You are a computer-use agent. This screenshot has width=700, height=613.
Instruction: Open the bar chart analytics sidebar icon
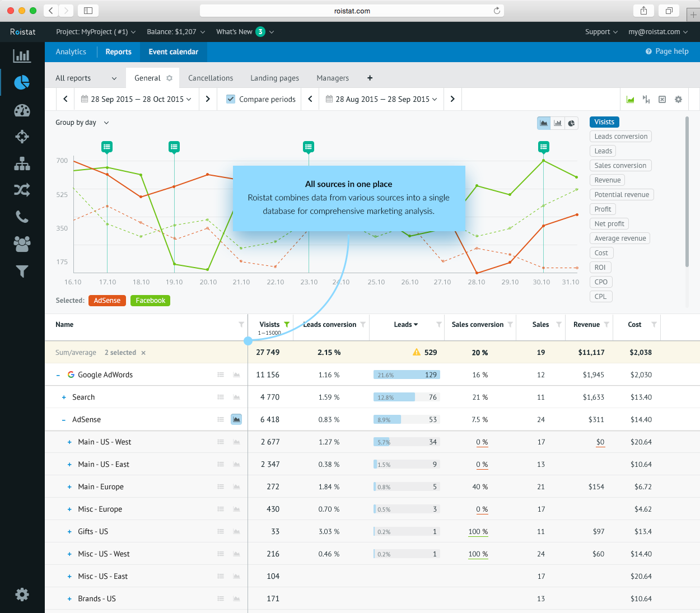[x=22, y=55]
